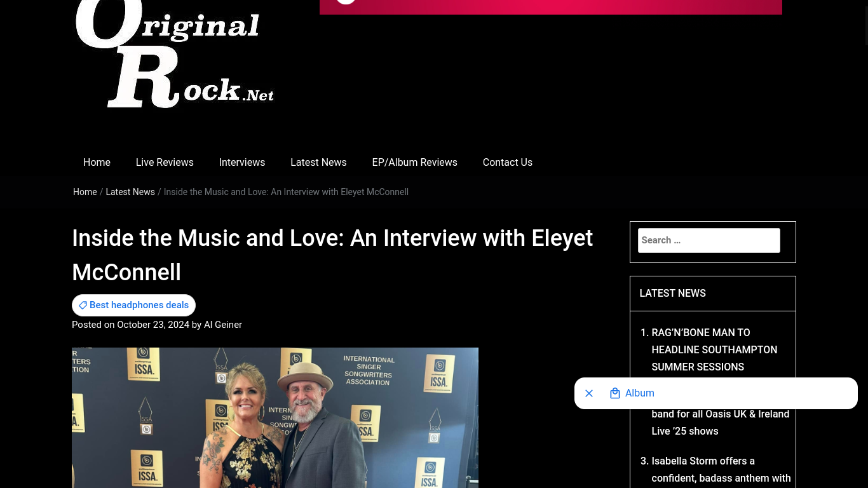This screenshot has width=868, height=488.
Task: Open the October 23, 2024 date link
Action: (x=153, y=325)
